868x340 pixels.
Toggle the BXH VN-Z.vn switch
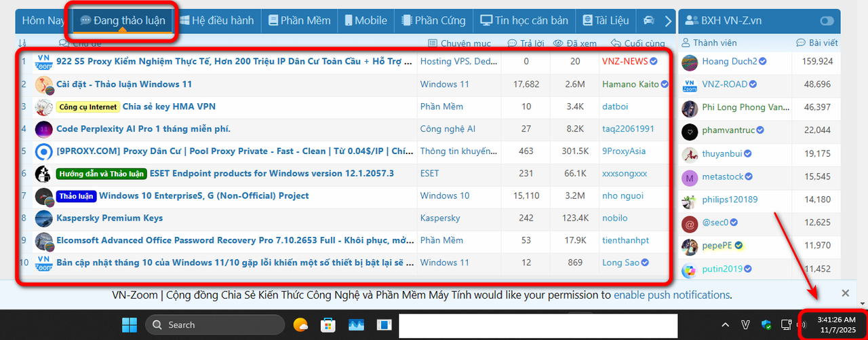tap(827, 21)
